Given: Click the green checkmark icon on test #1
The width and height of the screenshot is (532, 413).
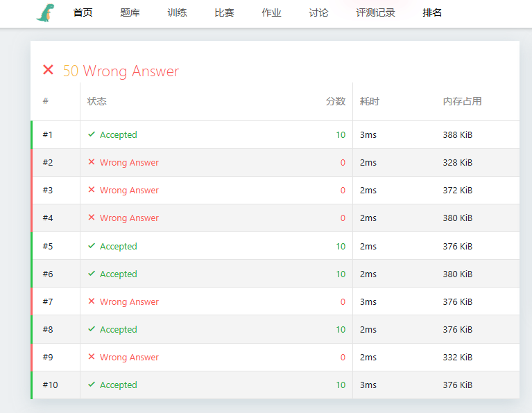Looking at the screenshot, I should pos(92,134).
